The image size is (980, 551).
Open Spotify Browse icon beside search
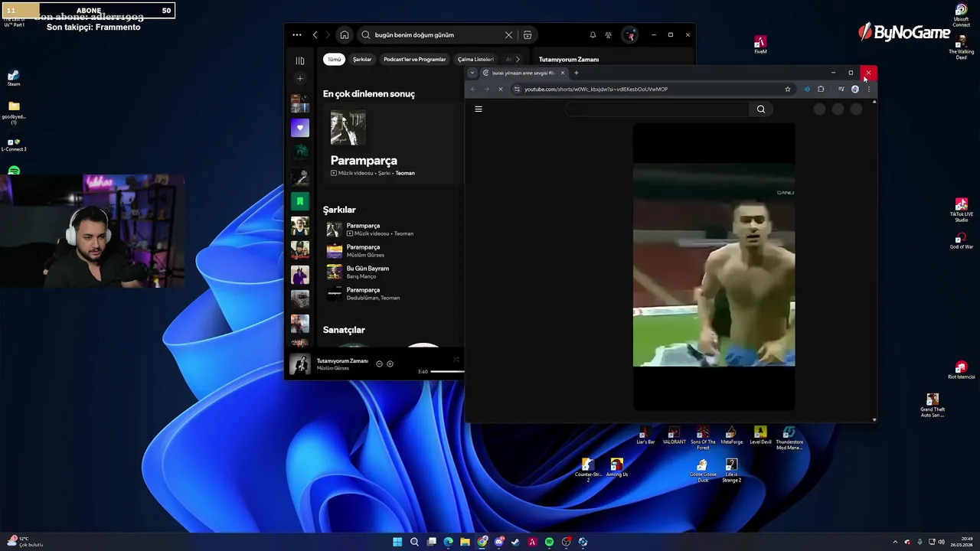coord(528,34)
